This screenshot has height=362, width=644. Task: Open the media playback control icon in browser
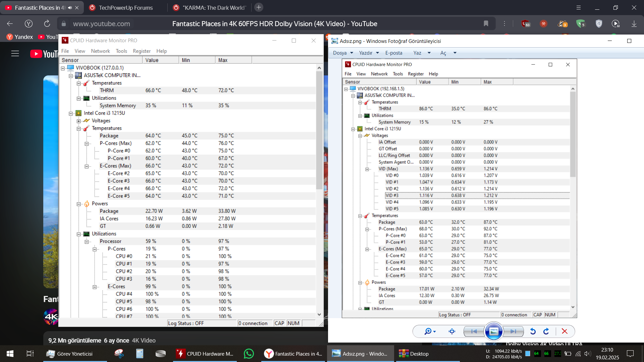pyautogui.click(x=615, y=23)
